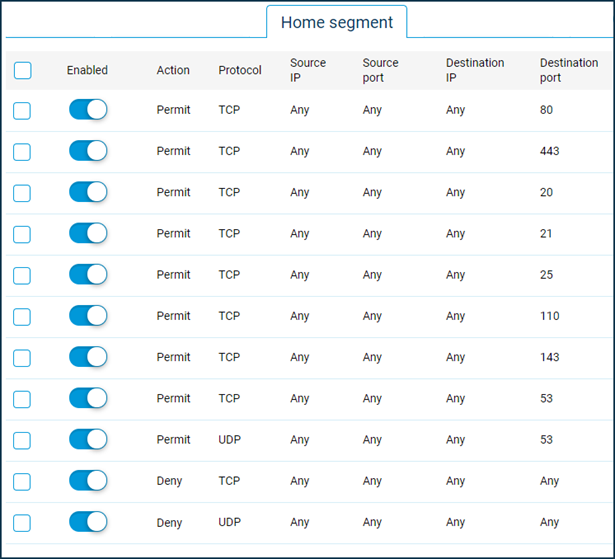615x559 pixels.
Task: Disable the Permit TCP port 80 rule
Action: click(88, 110)
